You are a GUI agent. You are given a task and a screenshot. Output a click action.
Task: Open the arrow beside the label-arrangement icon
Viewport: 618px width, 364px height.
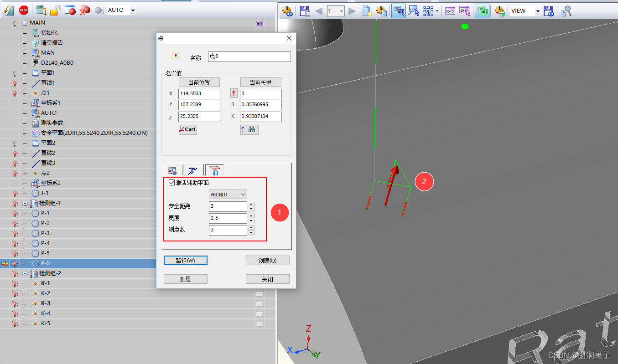[437, 11]
